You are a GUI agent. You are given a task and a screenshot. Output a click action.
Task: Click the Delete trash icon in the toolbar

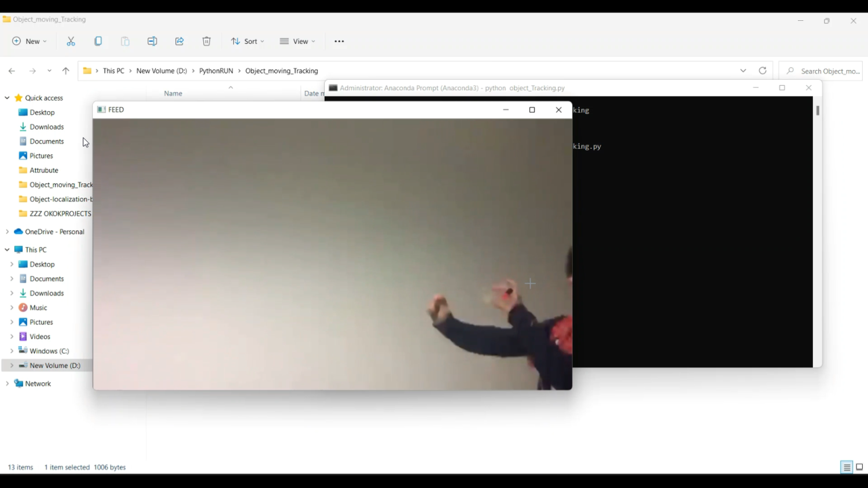(x=207, y=42)
